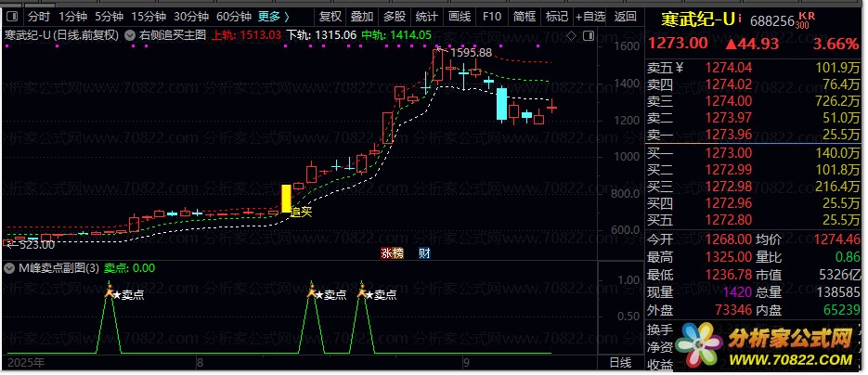This screenshot has width=868, height=375.
Task: Open the 统计 statistics tool
Action: point(427,17)
